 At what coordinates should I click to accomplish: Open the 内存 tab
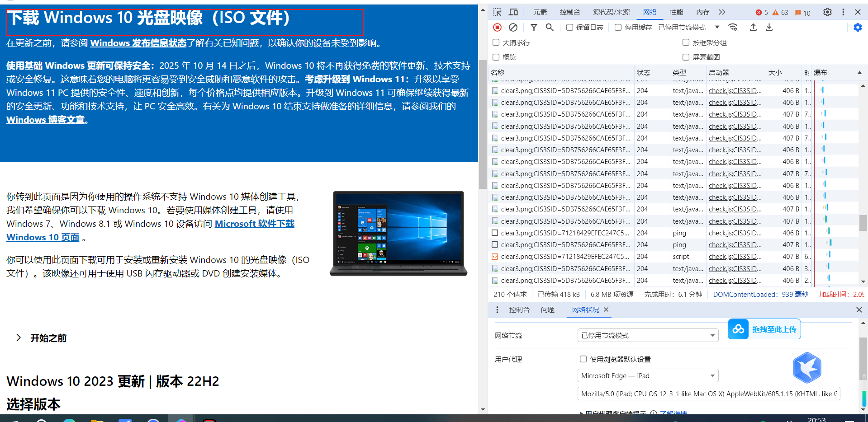pyautogui.click(x=703, y=12)
